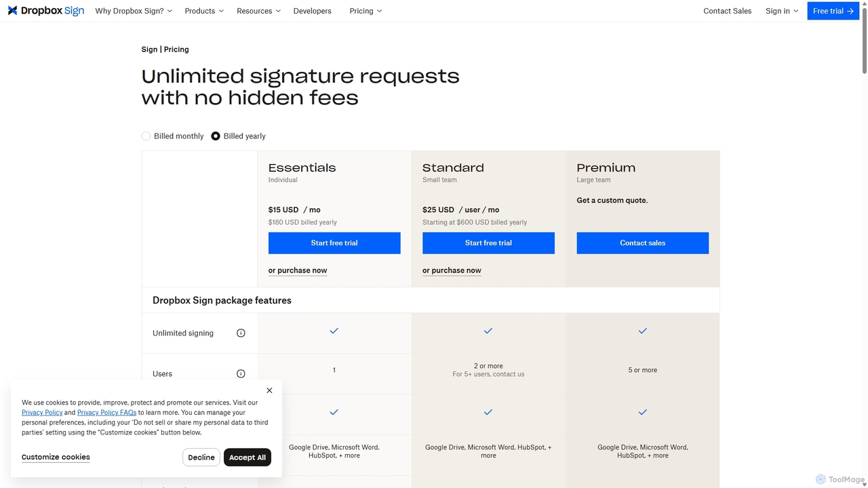
Task: Click 'Starting at $600 USD billed yearly' text
Action: click(x=475, y=222)
